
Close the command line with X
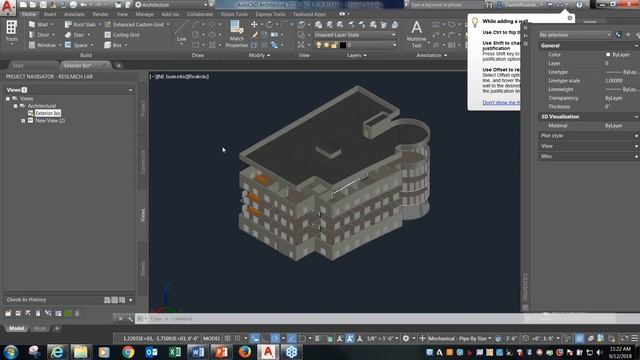coord(120,319)
